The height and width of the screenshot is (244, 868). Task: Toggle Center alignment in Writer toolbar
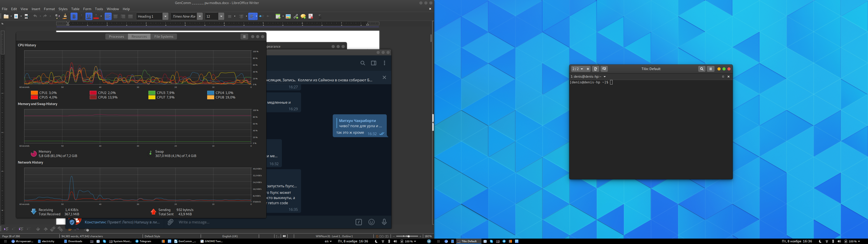tap(116, 16)
